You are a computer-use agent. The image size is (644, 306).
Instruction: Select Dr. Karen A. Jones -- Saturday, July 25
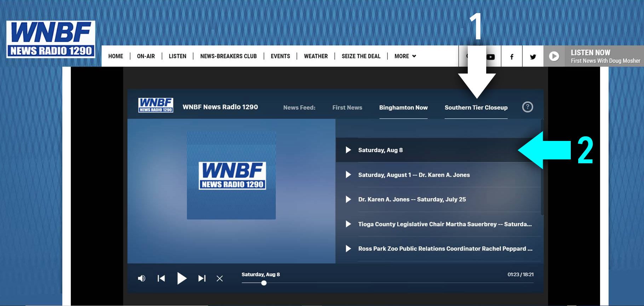(412, 199)
